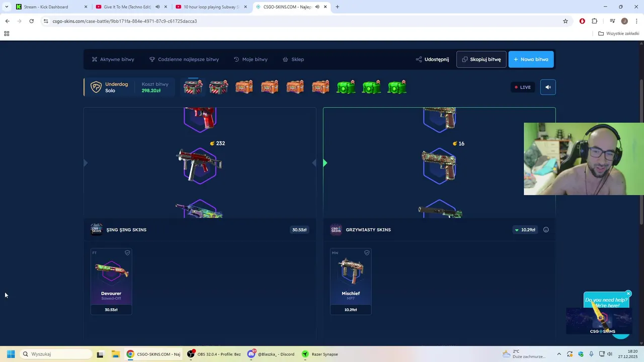This screenshot has height=362, width=644.
Task: Open the Chrome three-dot menu
Action: tap(636, 21)
